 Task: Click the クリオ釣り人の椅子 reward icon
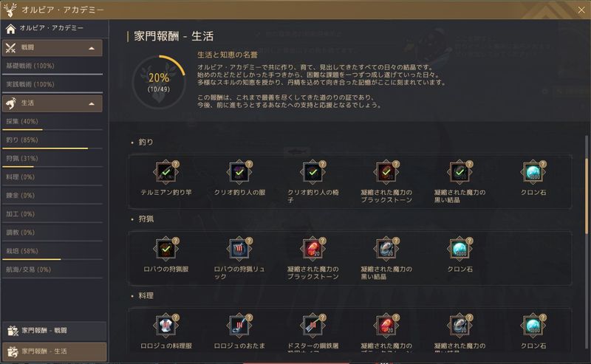point(312,172)
